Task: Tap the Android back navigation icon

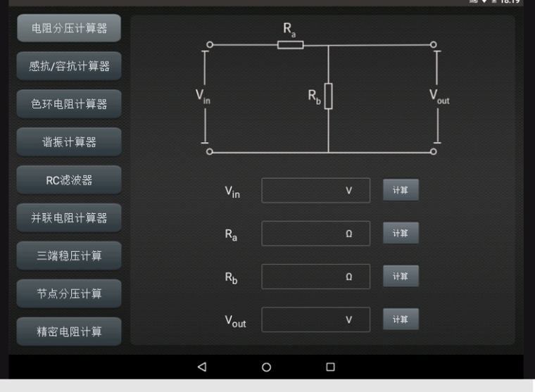Action: (203, 367)
